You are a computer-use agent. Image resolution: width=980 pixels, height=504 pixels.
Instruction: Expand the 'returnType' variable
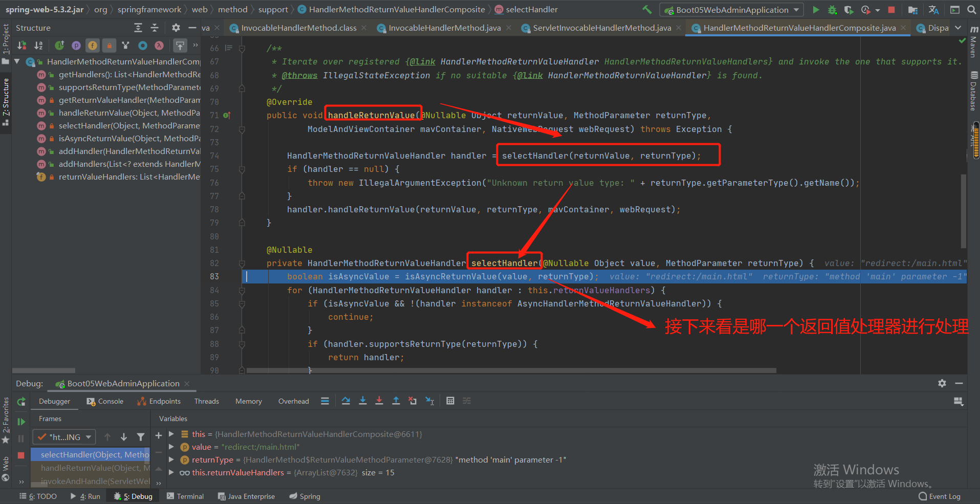pos(171,459)
